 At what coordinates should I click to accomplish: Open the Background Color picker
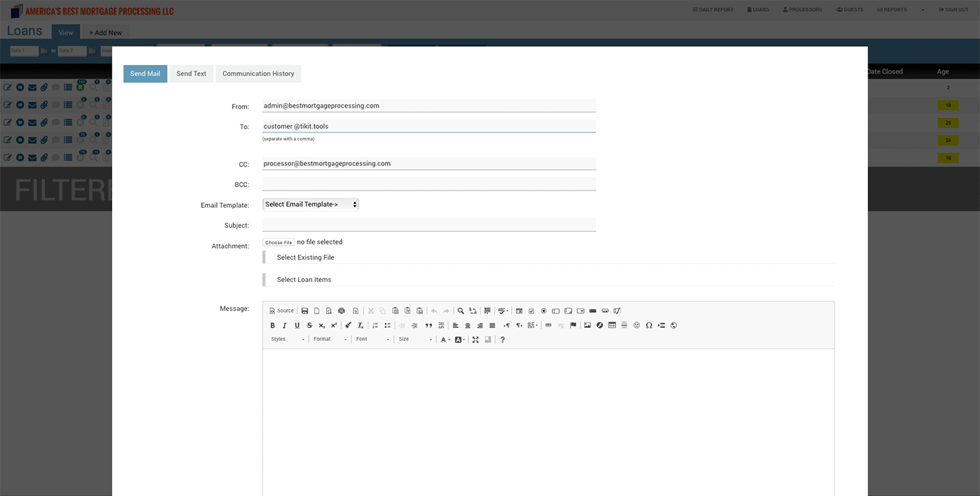click(460, 340)
